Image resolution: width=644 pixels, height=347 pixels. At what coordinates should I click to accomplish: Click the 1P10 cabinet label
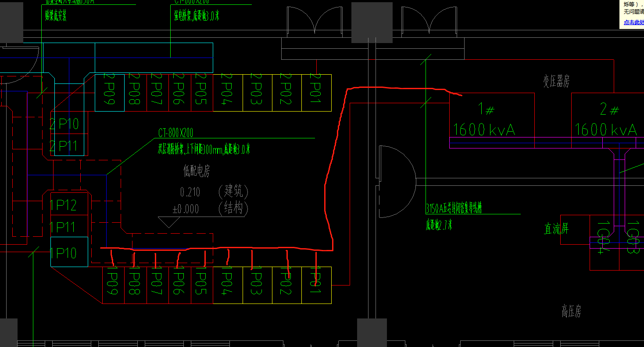click(x=63, y=253)
